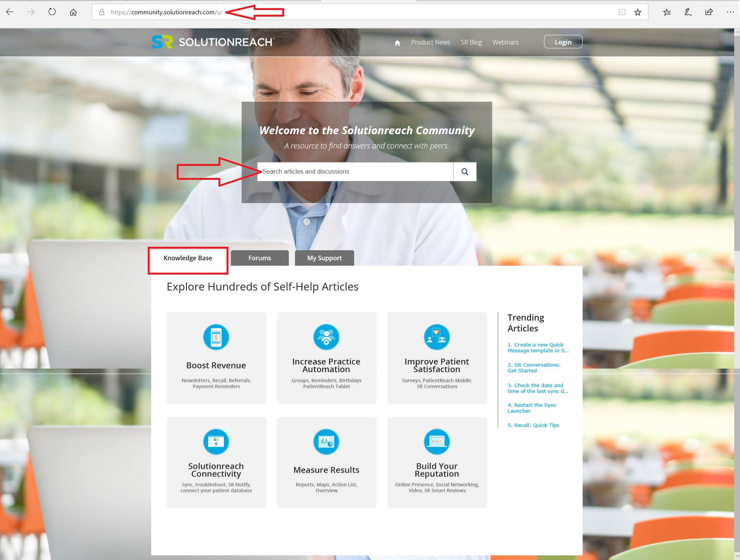Open Increase Practice Automation card title

click(x=326, y=365)
